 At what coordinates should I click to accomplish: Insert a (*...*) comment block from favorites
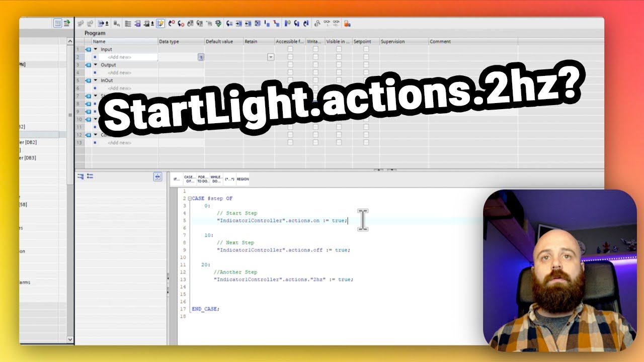point(229,179)
